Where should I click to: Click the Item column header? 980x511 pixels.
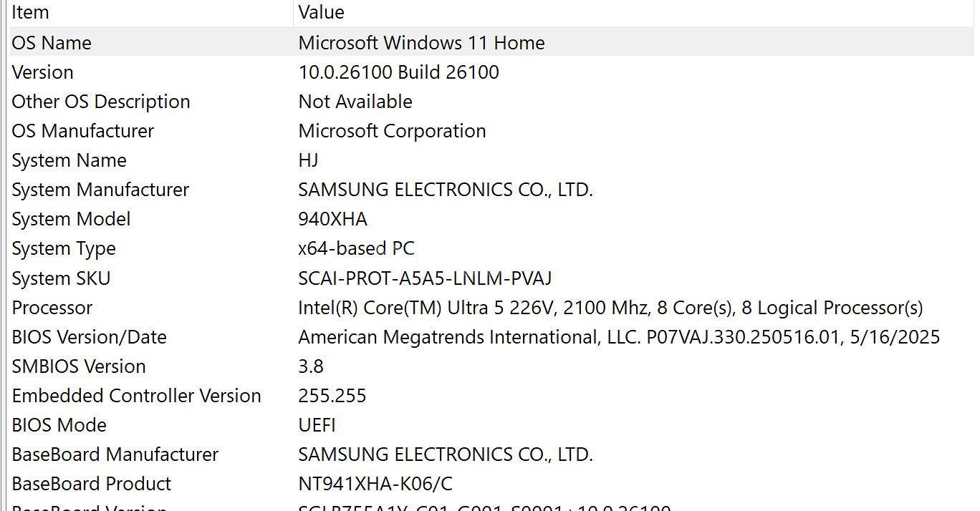pyautogui.click(x=31, y=12)
